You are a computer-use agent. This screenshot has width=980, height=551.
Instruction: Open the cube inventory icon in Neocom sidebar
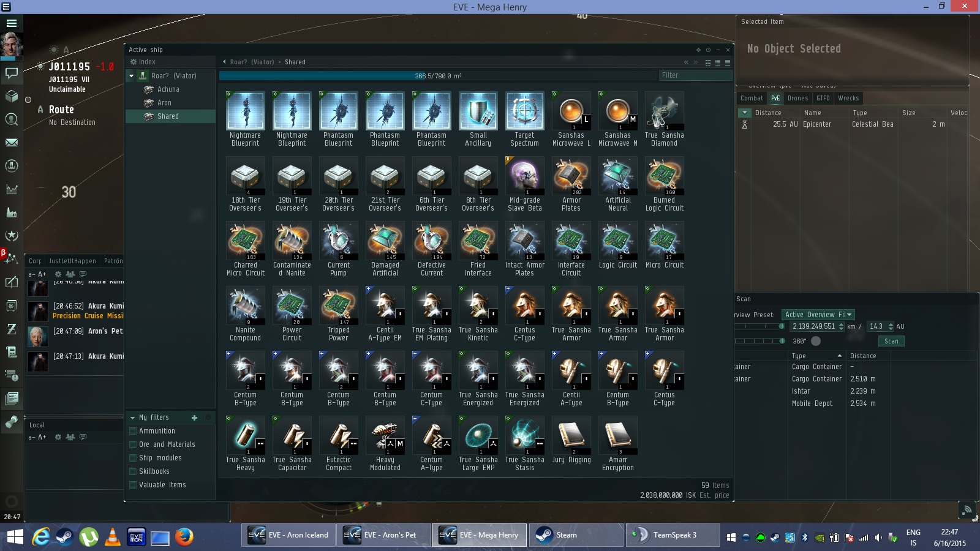coord(12,96)
